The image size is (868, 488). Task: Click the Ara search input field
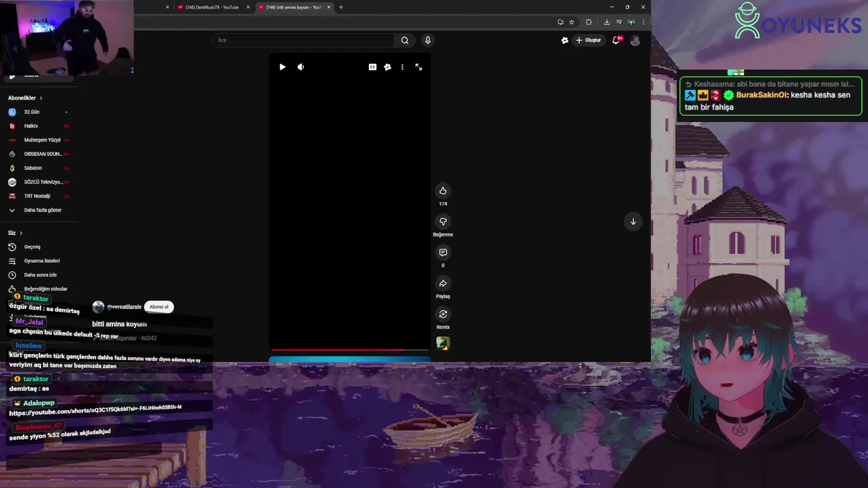(x=303, y=40)
